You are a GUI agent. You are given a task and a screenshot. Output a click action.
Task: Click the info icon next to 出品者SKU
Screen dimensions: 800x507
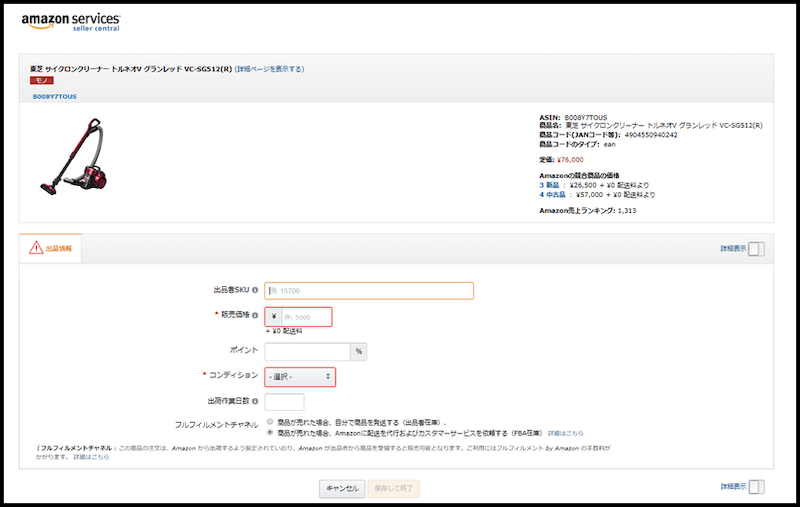click(255, 290)
